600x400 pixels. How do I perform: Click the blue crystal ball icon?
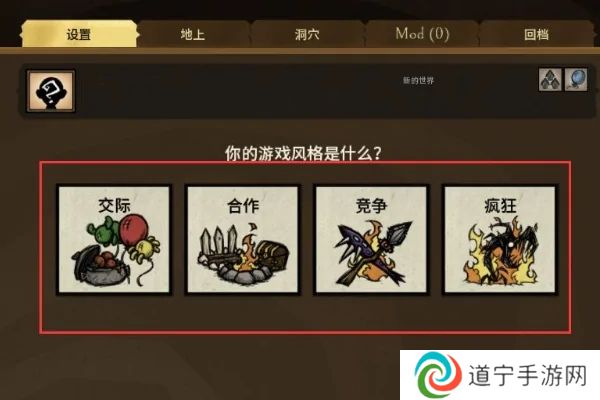pos(576,80)
